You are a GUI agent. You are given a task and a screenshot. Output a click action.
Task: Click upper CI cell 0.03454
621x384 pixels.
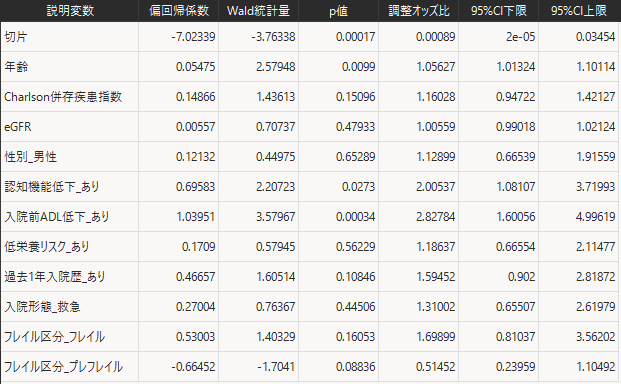pos(579,37)
